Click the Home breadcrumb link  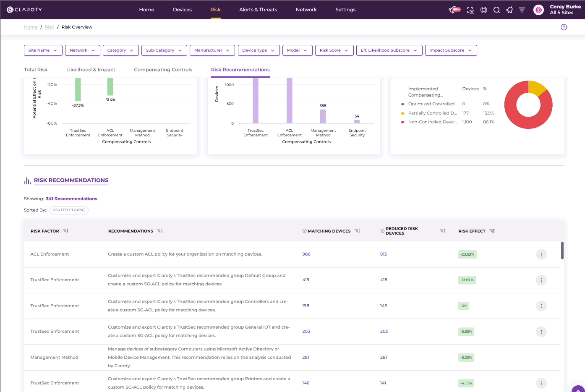click(31, 27)
